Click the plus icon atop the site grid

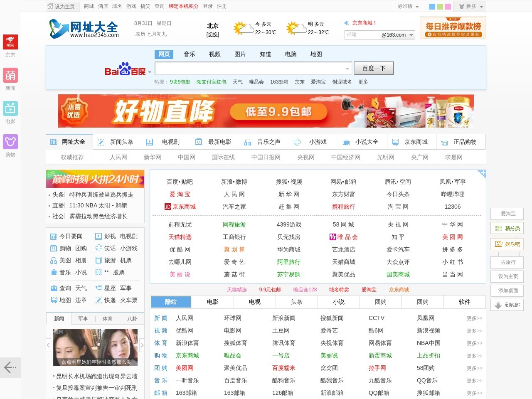[483, 172]
